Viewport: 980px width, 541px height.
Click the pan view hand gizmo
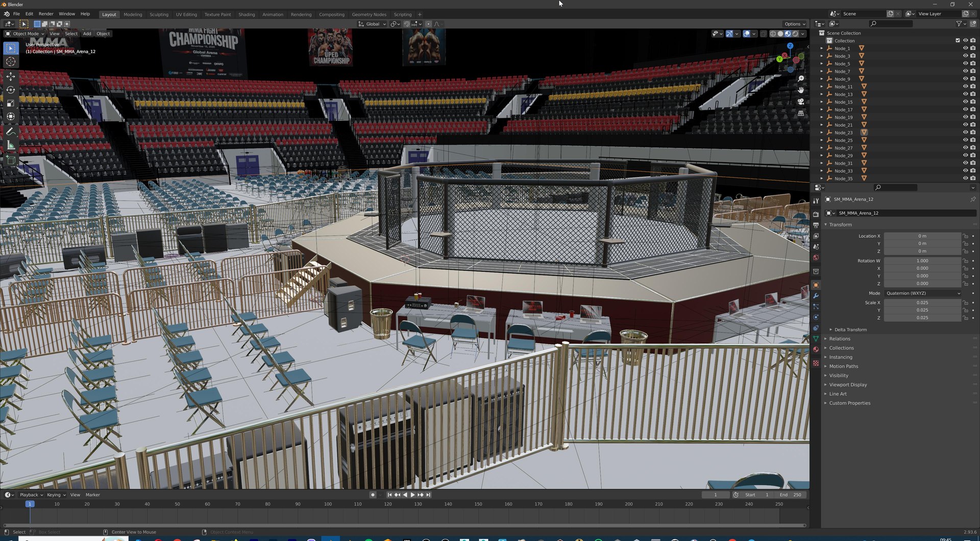801,90
